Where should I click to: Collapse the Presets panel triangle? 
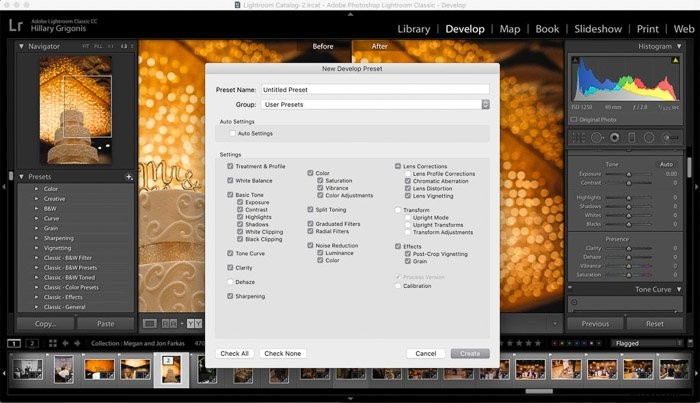(21, 177)
